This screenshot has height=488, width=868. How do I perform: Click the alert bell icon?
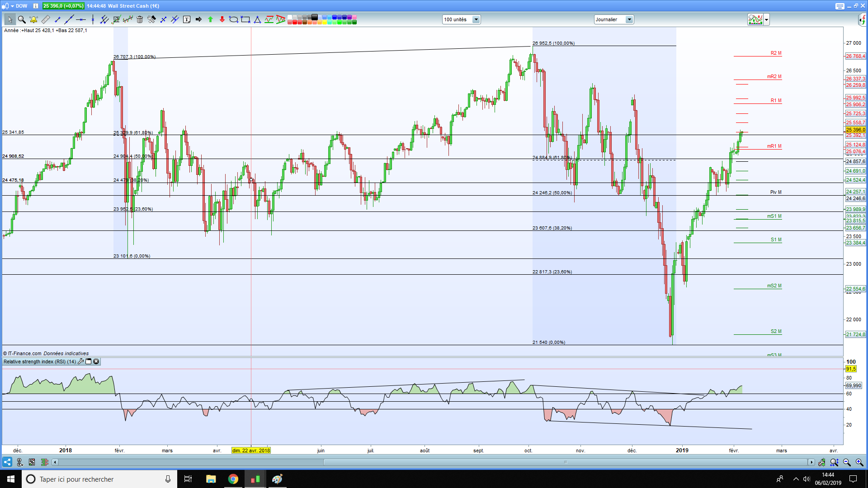(33, 19)
